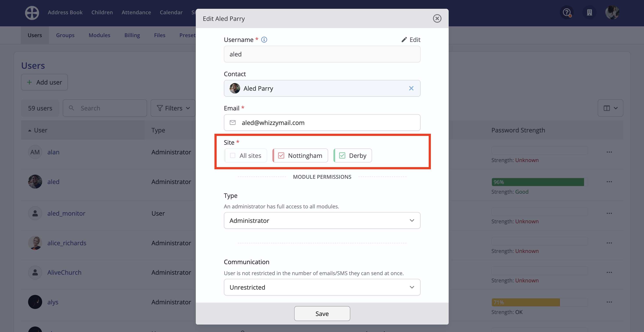Viewport: 644px width, 332px height.
Task: Go to Address Book menu
Action: click(x=65, y=13)
